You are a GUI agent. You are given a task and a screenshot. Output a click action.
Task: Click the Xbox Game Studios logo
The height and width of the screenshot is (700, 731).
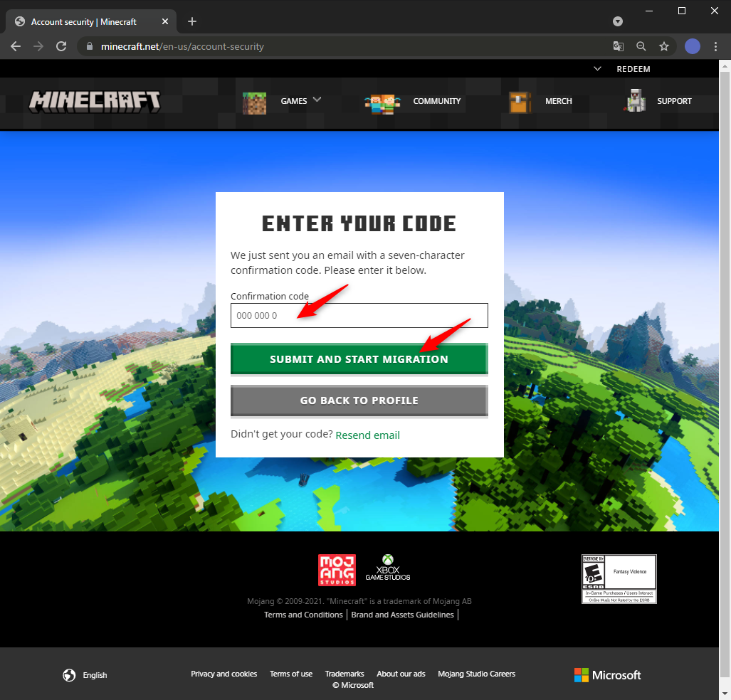[x=388, y=568]
